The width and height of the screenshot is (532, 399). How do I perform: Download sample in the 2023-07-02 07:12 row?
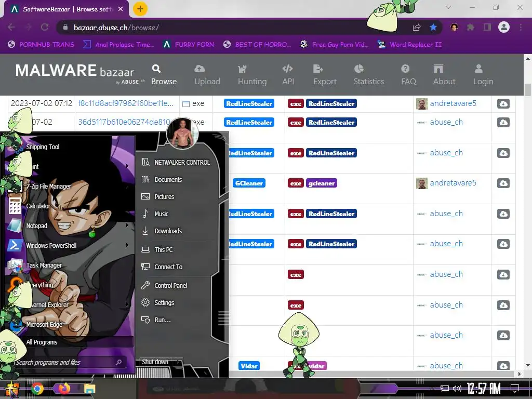(x=503, y=103)
